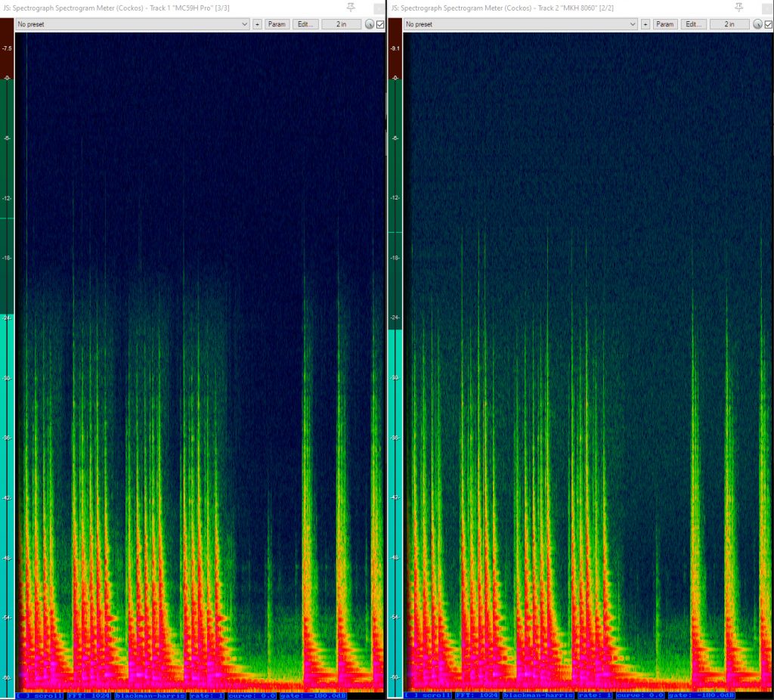774x700 pixels.
Task: Click the wet/dry knob on Track 2 plugin
Action: click(757, 24)
